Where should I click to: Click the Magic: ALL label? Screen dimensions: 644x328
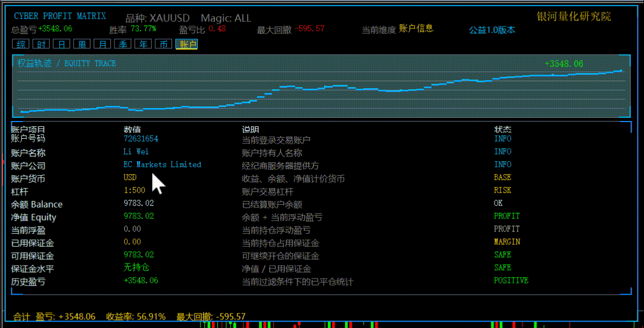[x=225, y=18]
